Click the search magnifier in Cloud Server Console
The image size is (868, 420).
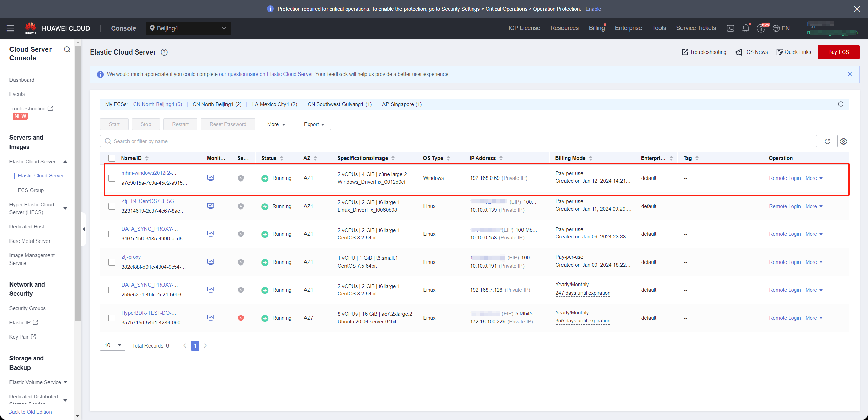tap(67, 50)
